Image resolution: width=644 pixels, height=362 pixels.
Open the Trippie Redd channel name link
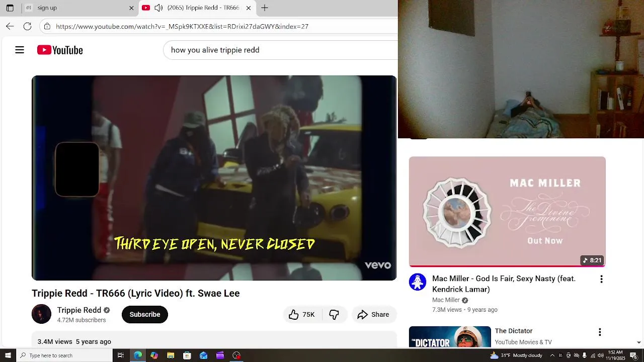point(79,310)
